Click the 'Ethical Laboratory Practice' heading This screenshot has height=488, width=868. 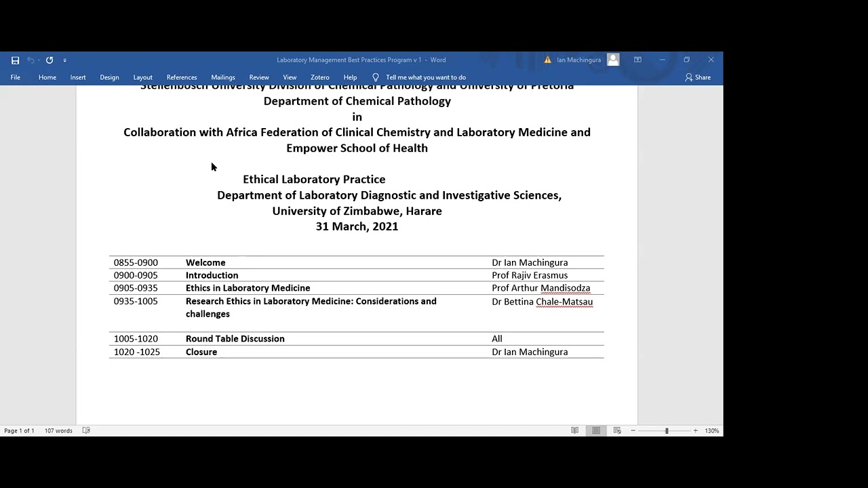tap(314, 180)
